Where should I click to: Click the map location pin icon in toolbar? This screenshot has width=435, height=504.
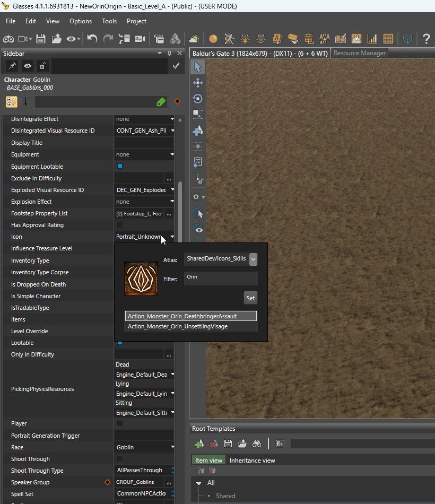click(356, 39)
